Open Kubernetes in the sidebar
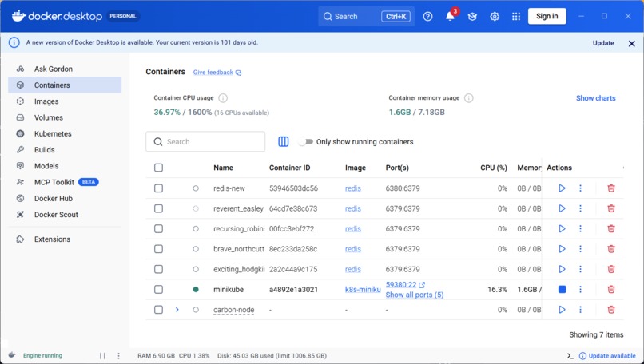The width and height of the screenshot is (644, 364). click(x=65, y=134)
